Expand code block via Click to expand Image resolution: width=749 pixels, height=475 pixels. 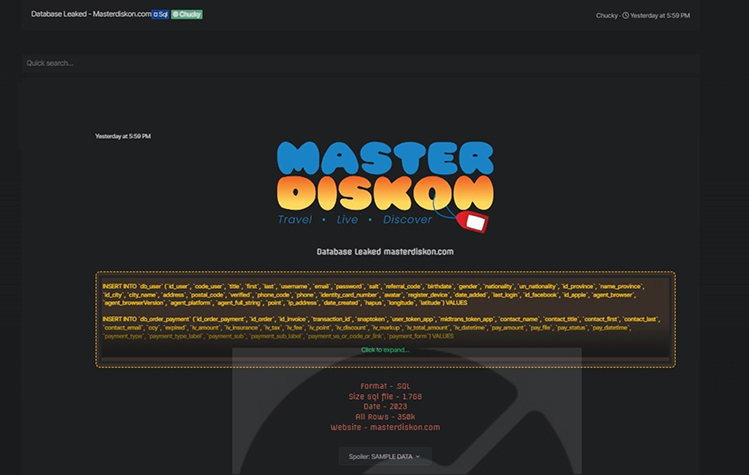click(x=385, y=350)
